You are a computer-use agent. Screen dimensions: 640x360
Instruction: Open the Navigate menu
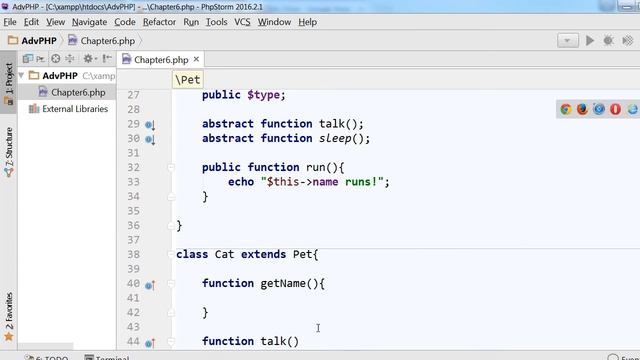(89, 22)
